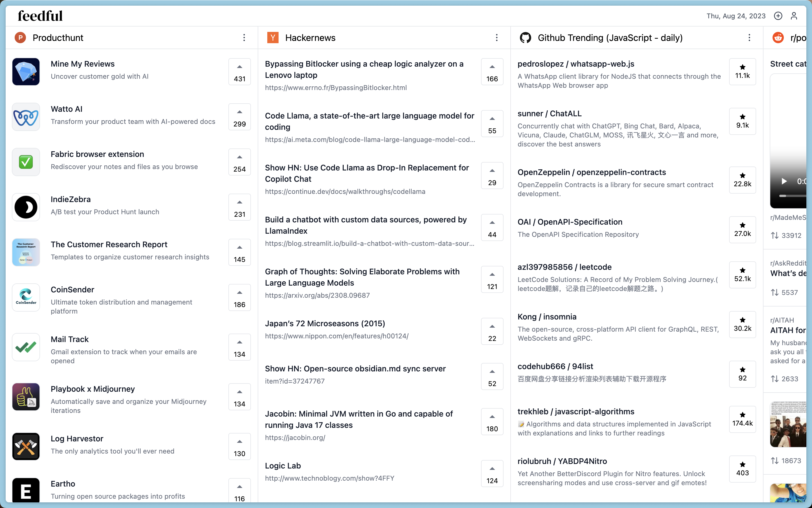Star leetcode repo with 52.1k stars

click(x=743, y=275)
